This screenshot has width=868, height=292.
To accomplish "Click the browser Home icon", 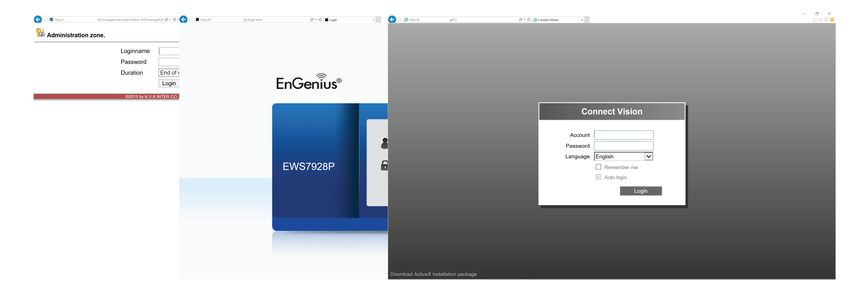I will point(815,20).
